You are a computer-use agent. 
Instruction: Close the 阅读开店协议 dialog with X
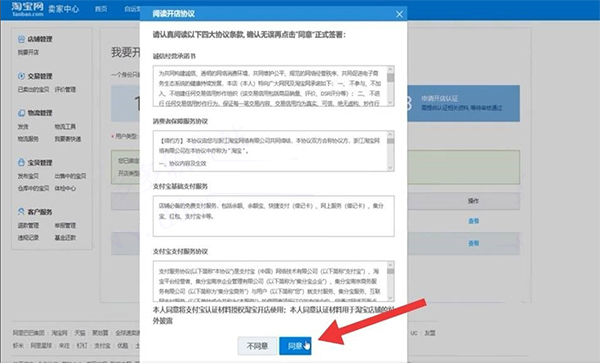(399, 14)
